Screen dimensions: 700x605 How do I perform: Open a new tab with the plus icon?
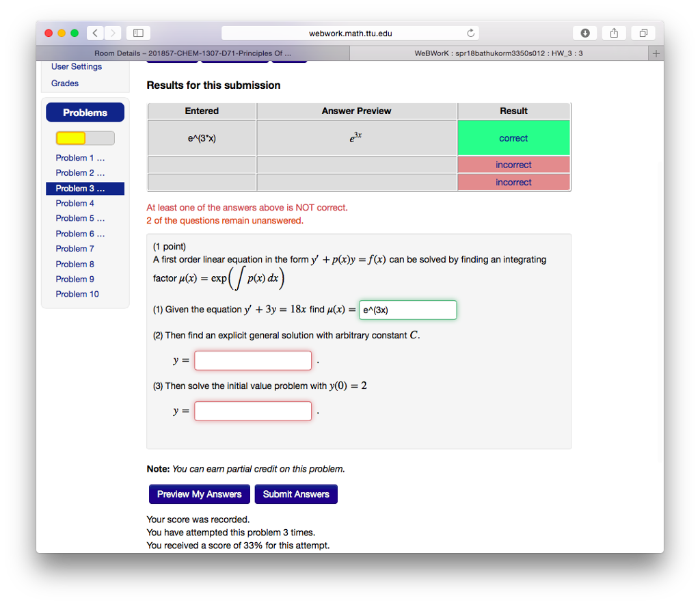[x=656, y=52]
